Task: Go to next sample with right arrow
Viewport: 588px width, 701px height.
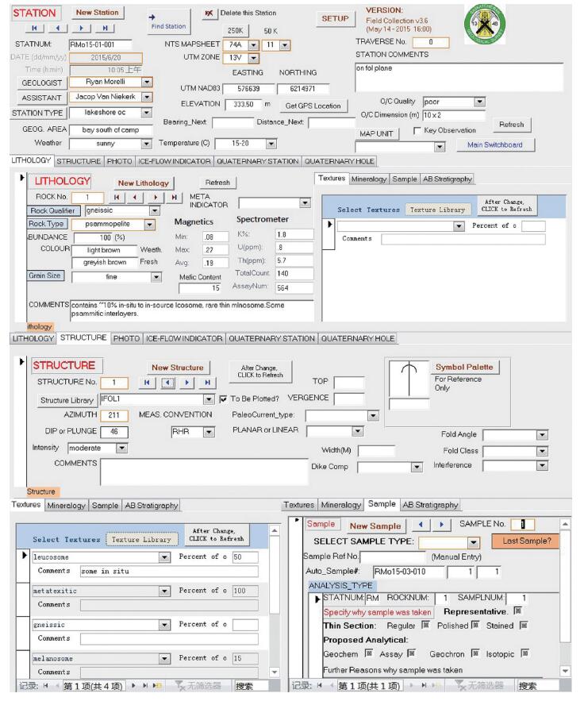Action: pos(441,525)
